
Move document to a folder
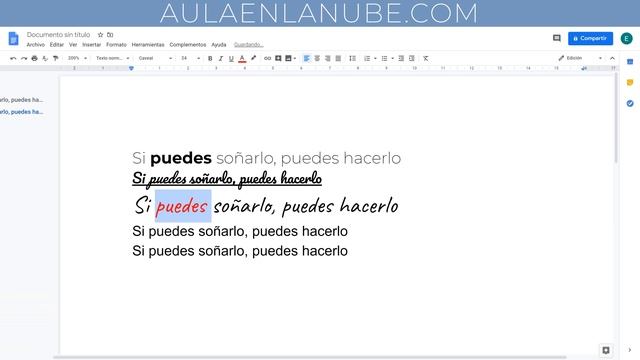point(110,35)
